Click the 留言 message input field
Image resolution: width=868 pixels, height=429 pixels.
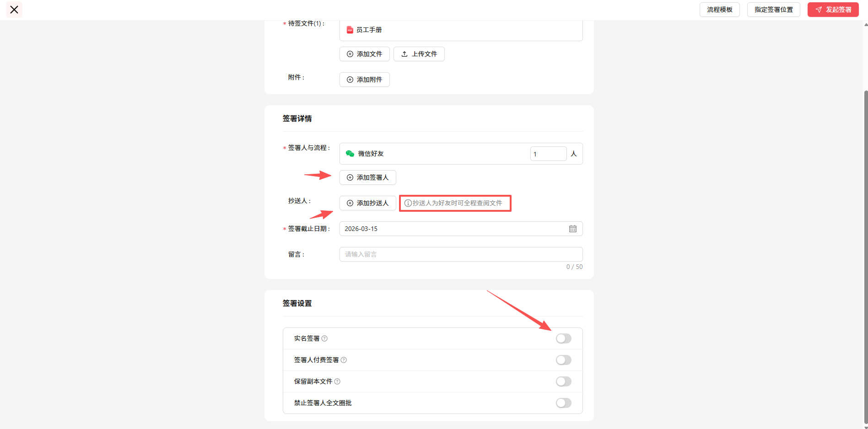click(460, 254)
